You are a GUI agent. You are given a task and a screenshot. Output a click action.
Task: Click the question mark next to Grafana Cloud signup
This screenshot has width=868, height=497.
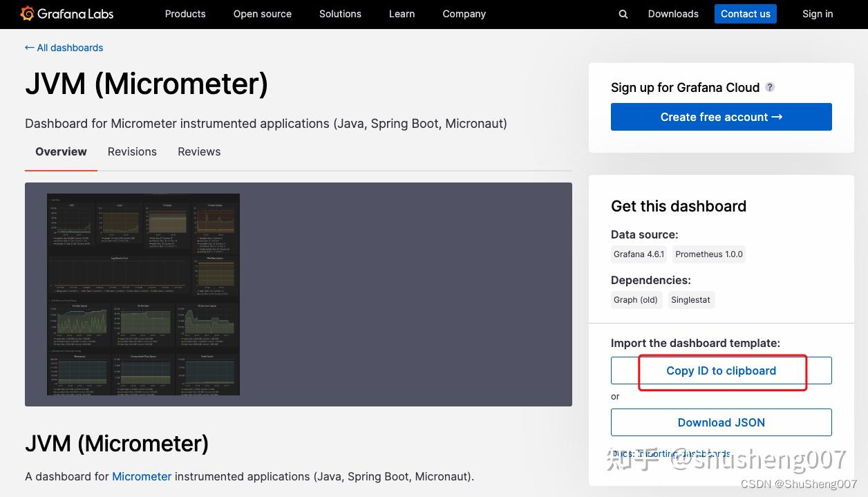pos(770,87)
